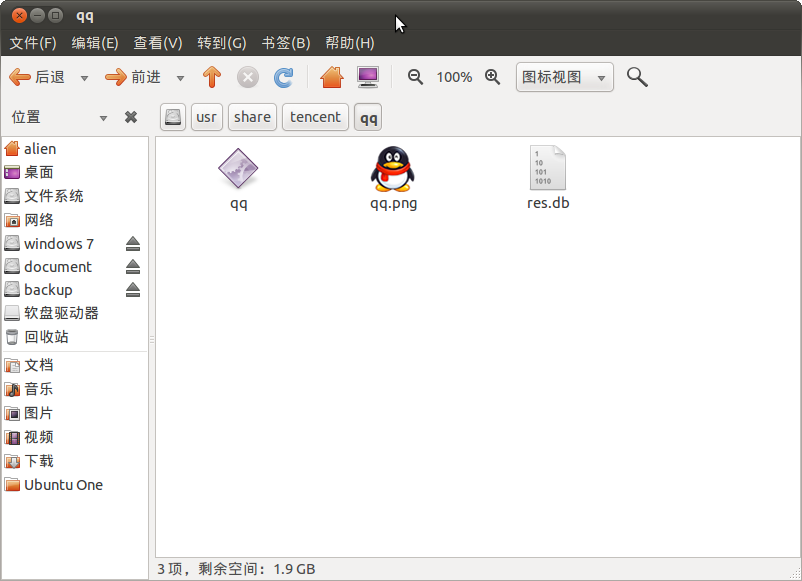Open the 编辑(E) menu
Image resolution: width=802 pixels, height=581 pixels.
(x=95, y=43)
